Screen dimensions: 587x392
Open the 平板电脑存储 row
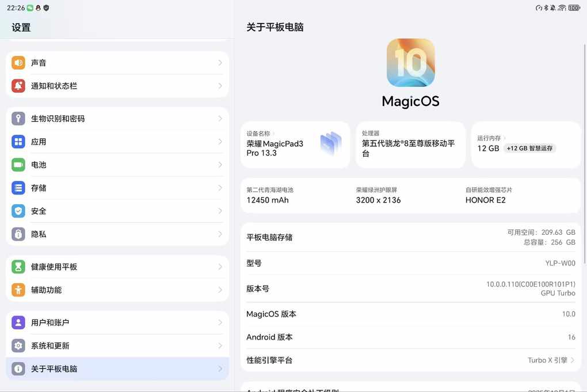tap(410, 237)
